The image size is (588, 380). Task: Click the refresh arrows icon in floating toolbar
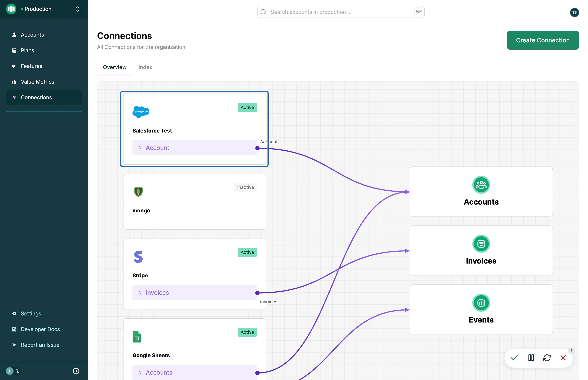[x=547, y=358]
